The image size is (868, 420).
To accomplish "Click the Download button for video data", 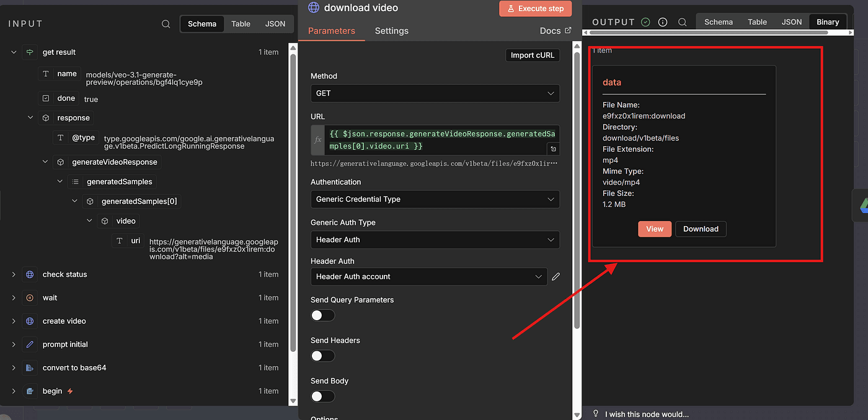I will pyautogui.click(x=700, y=229).
